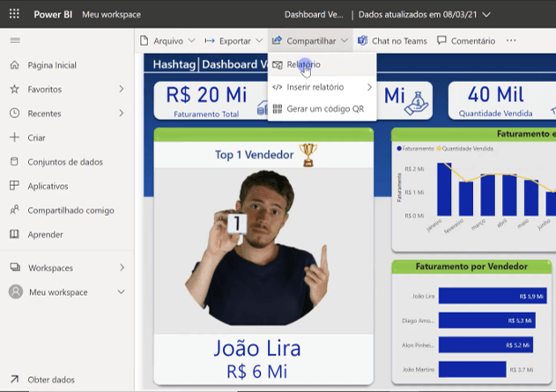Open Meu workspace link in header
The width and height of the screenshot is (556, 392).
pos(111,14)
